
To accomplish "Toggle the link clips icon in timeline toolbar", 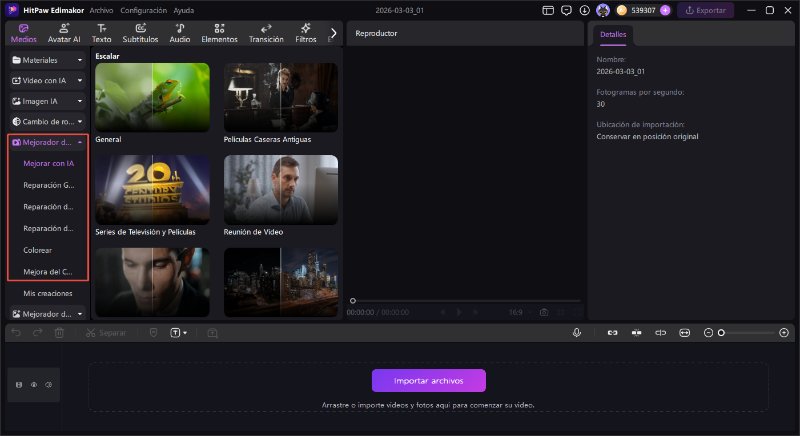I will point(612,332).
